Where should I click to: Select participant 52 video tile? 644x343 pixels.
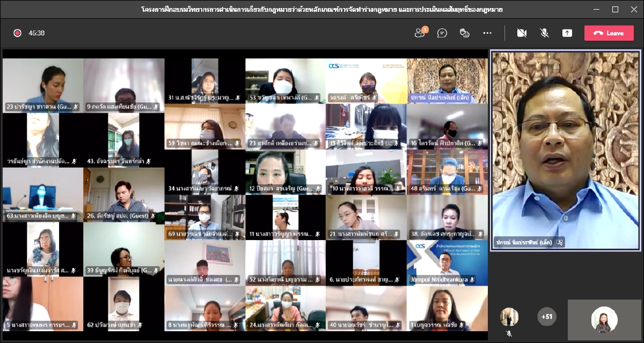286,263
